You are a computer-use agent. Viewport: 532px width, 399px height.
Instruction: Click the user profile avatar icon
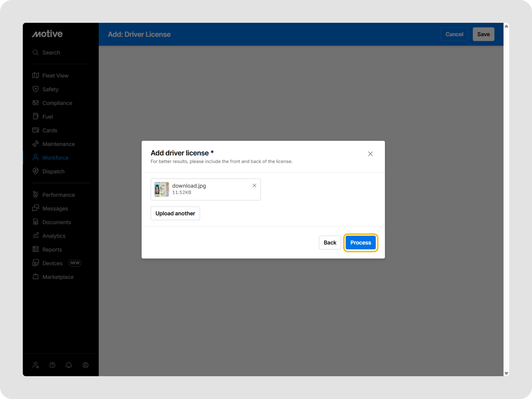coord(85,365)
